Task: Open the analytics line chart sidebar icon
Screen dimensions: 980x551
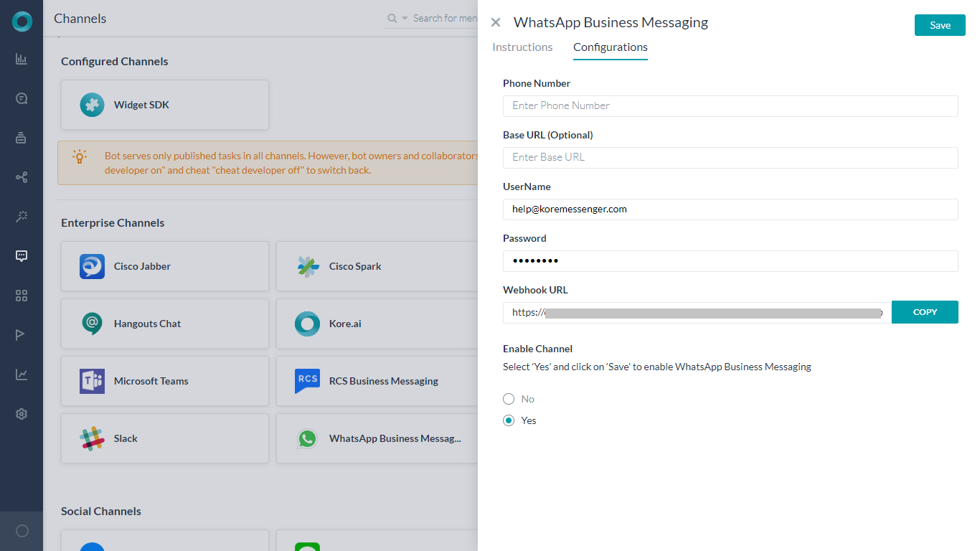Action: pyautogui.click(x=22, y=375)
